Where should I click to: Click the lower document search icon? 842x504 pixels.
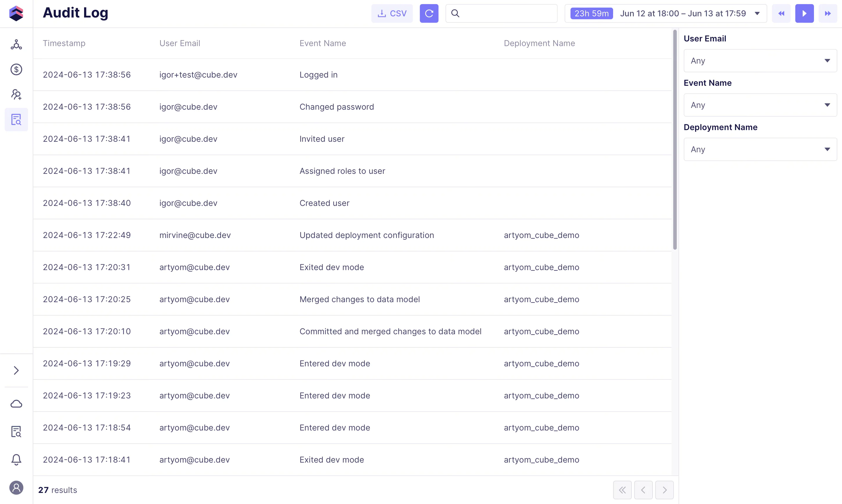16,432
